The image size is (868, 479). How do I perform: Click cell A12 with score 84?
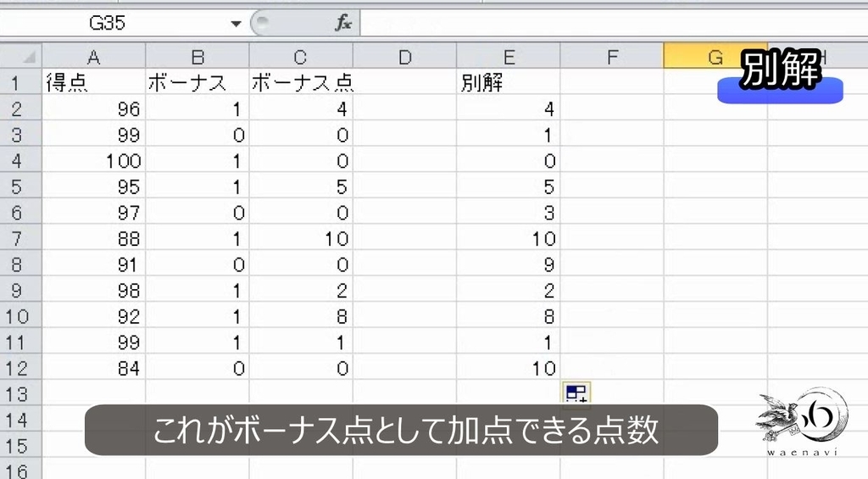click(x=93, y=368)
